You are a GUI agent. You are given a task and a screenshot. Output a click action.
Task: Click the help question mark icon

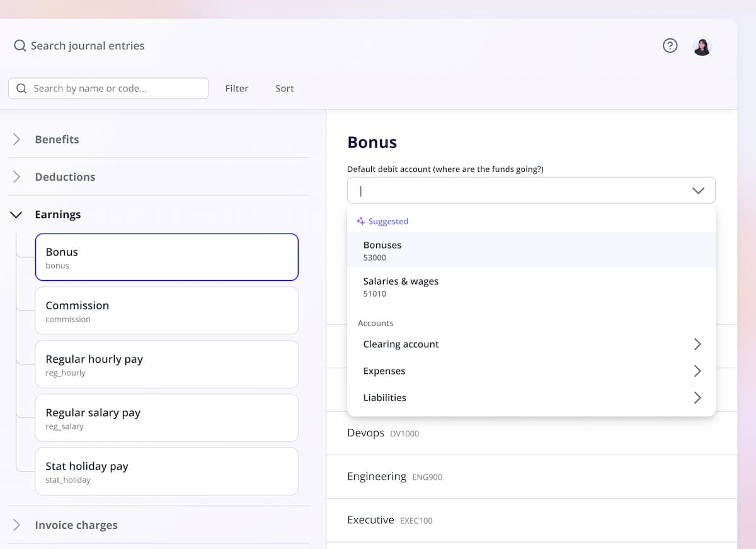pos(670,45)
